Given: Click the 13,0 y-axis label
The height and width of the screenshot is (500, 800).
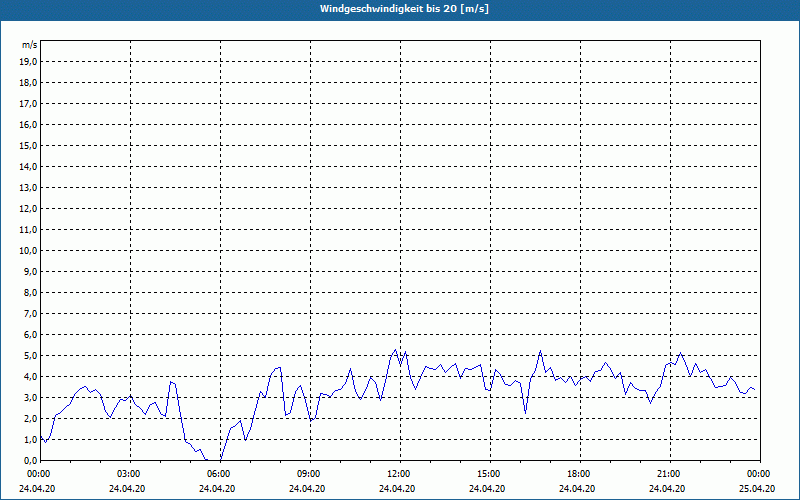Looking at the screenshot, I should [28, 188].
